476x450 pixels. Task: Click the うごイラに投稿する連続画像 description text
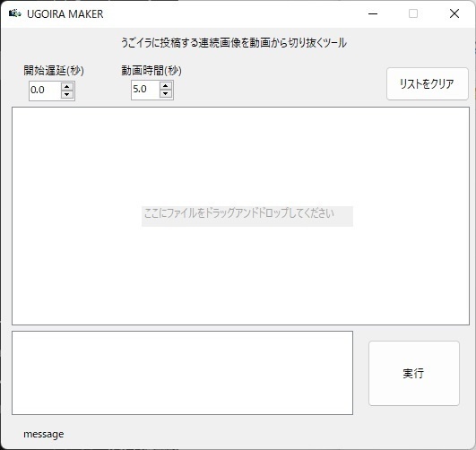coord(234,43)
